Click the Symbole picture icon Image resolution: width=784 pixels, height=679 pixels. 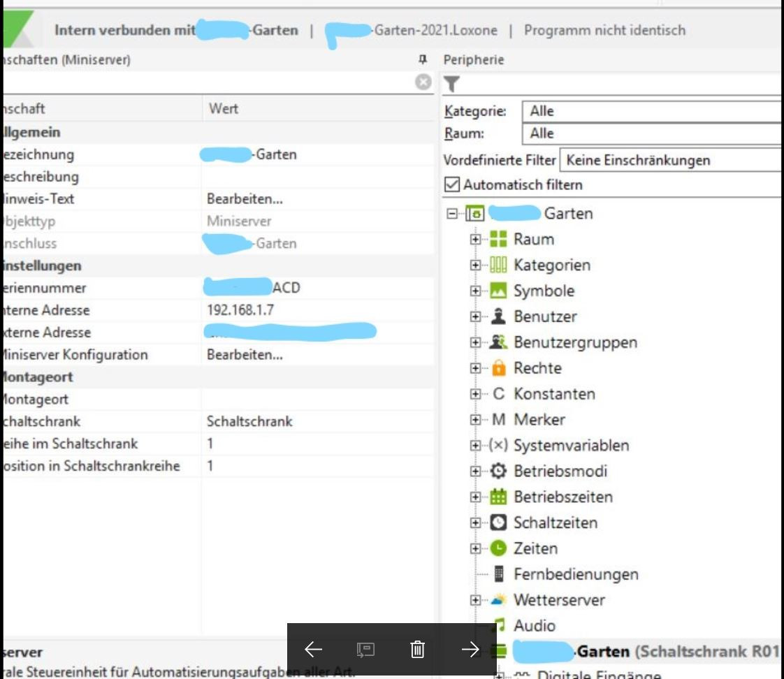498,291
